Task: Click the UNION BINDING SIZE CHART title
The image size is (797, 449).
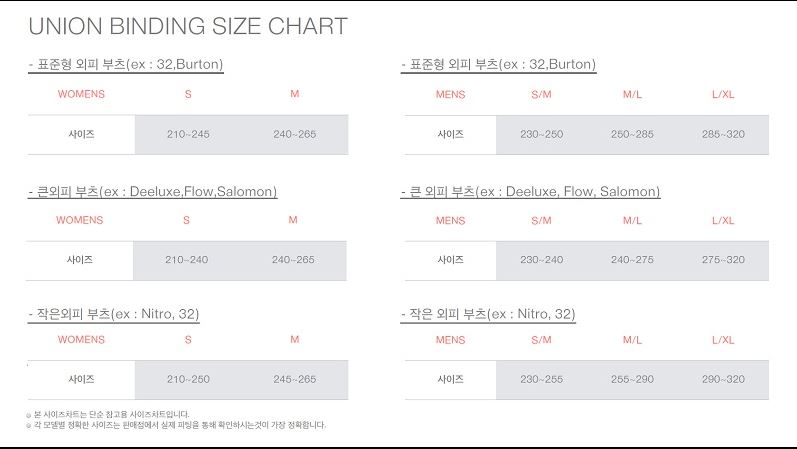Action: tap(188, 26)
